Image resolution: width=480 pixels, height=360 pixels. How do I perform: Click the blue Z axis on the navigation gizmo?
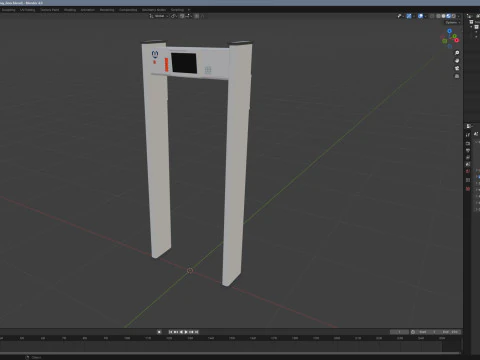pyautogui.click(x=449, y=31)
